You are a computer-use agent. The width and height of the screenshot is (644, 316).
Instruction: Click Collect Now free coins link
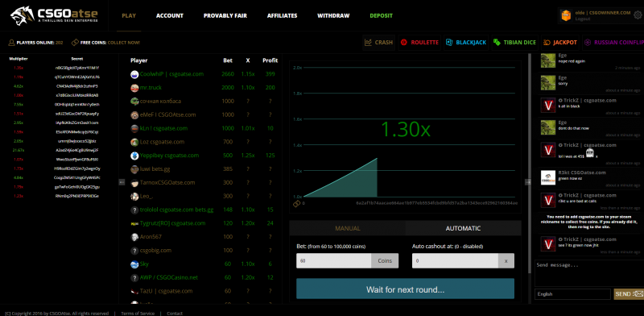(x=124, y=43)
